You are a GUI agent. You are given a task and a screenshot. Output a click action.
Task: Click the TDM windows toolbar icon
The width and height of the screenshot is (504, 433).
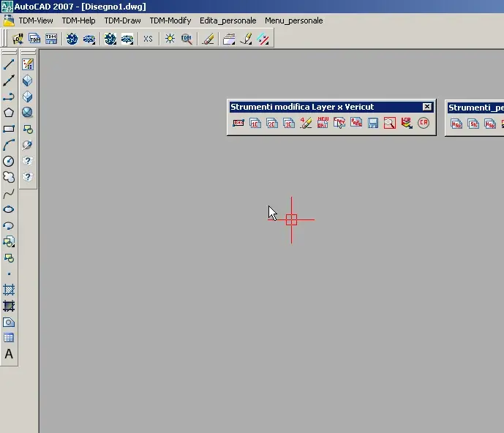click(34, 39)
